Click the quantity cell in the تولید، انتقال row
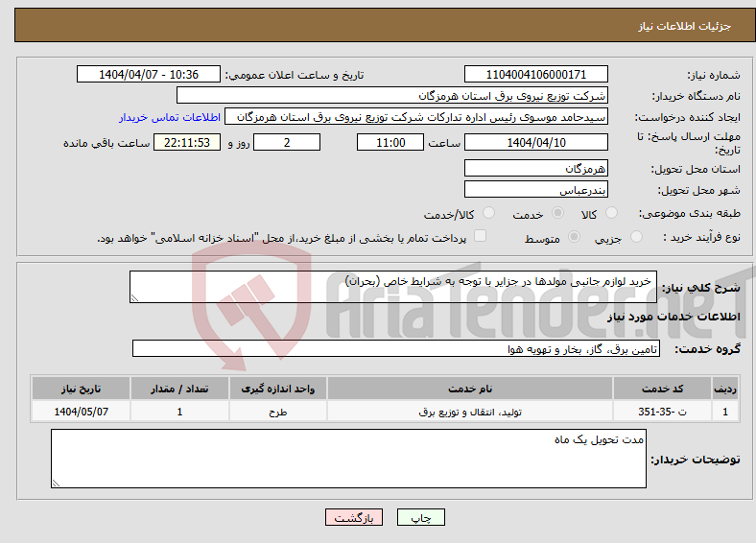Image resolution: width=756 pixels, height=543 pixels. [179, 412]
